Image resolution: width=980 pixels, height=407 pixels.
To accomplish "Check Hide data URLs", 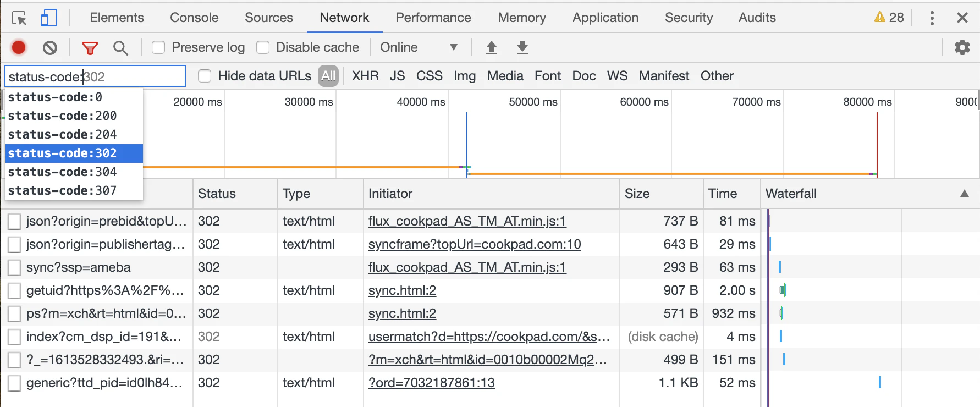I will (x=205, y=76).
